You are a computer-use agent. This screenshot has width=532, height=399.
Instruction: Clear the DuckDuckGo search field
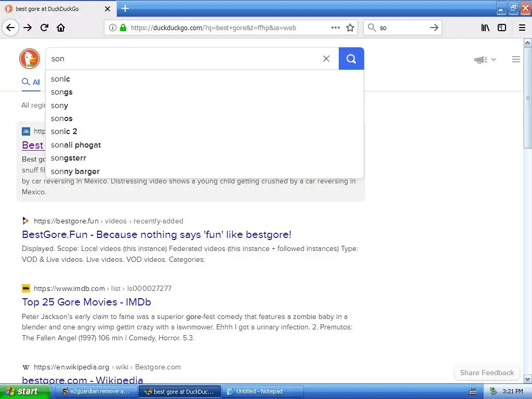[x=326, y=59]
